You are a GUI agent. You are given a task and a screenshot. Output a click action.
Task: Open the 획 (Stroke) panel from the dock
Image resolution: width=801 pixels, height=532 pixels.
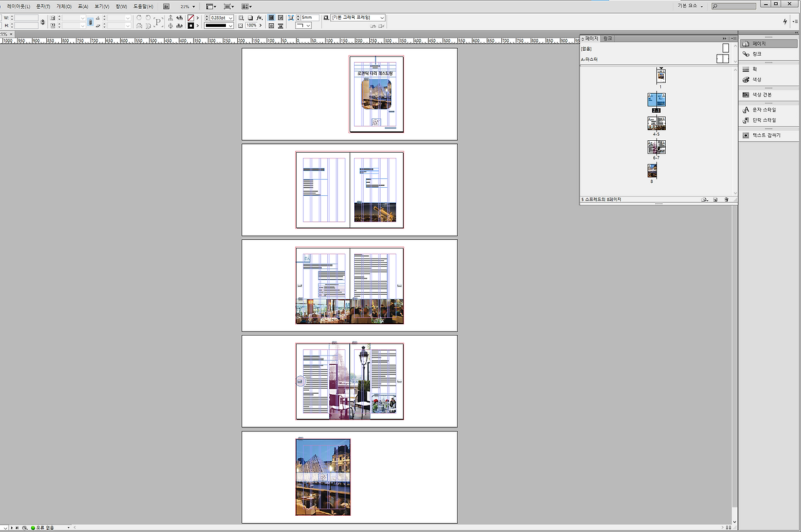(x=769, y=69)
